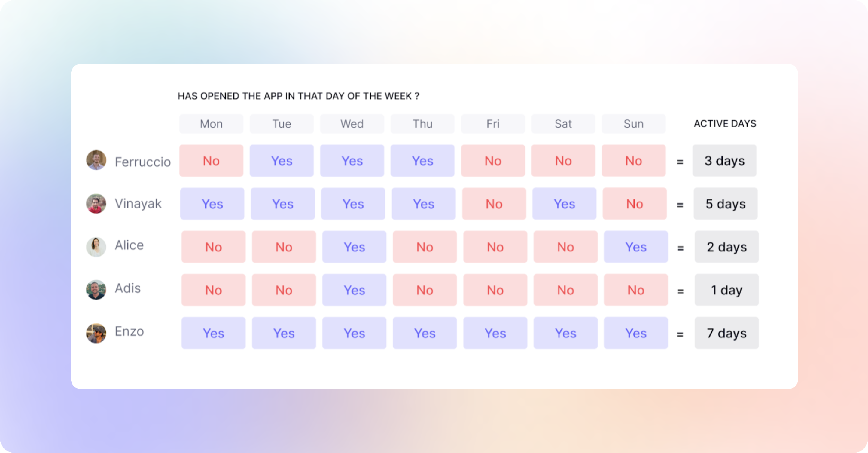This screenshot has height=453, width=868.
Task: Click the Ferruccio name label
Action: pos(143,162)
